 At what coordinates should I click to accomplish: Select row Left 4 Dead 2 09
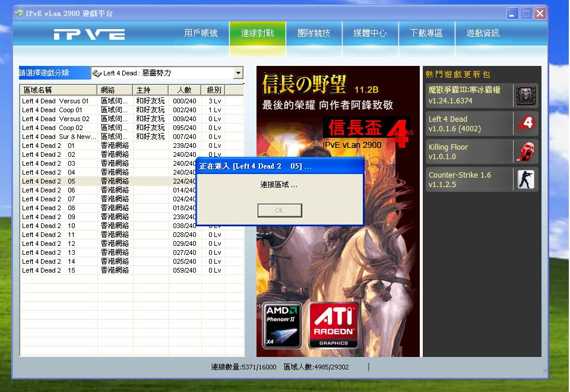[x=109, y=217]
